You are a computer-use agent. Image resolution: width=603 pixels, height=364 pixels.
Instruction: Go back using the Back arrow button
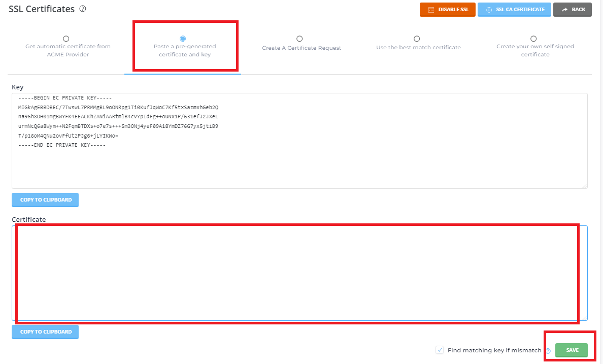pos(572,10)
